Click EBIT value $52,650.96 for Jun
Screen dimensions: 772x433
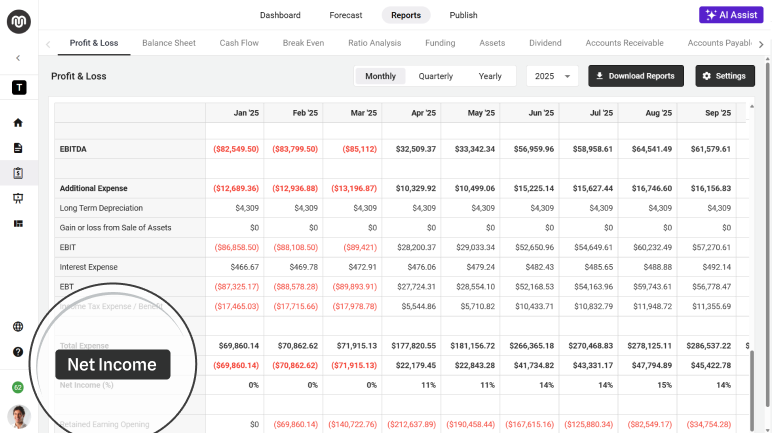(534, 247)
